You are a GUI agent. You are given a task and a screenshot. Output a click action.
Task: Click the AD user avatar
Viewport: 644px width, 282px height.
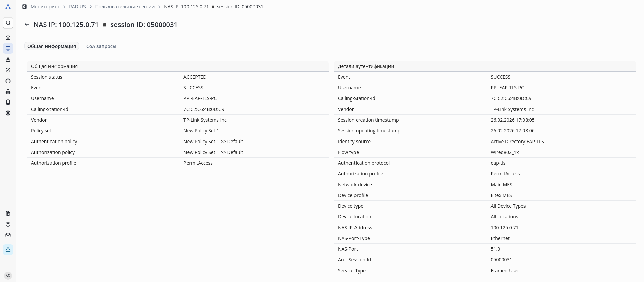pyautogui.click(x=8, y=276)
